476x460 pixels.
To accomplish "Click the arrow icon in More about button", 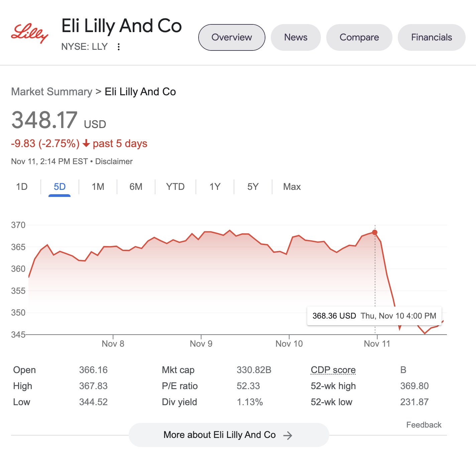I will click(287, 435).
